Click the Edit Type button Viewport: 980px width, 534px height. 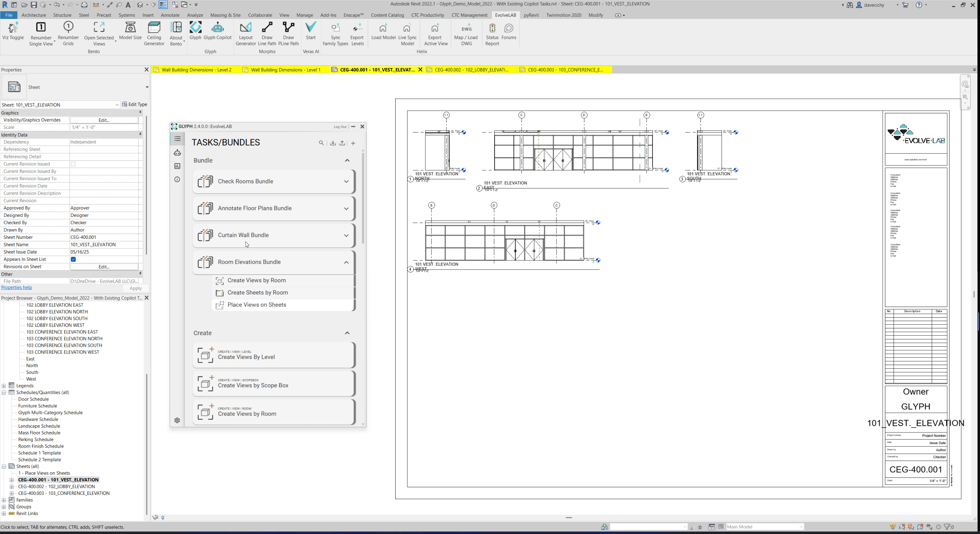coord(135,104)
